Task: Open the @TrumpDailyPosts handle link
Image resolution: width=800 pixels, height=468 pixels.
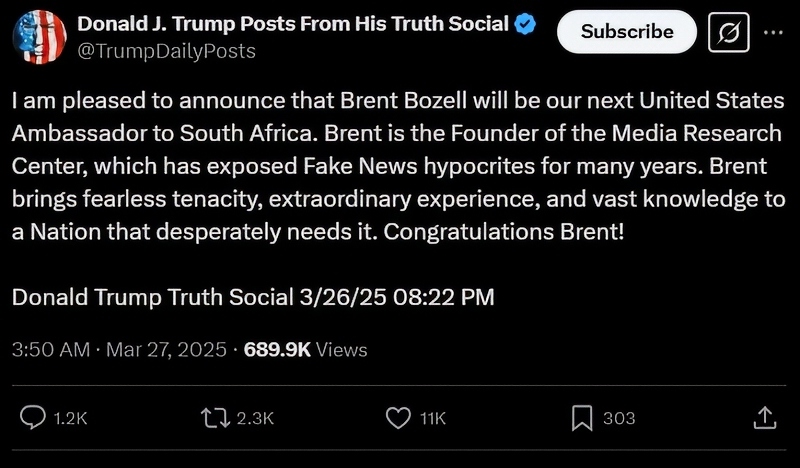Action: (x=166, y=50)
